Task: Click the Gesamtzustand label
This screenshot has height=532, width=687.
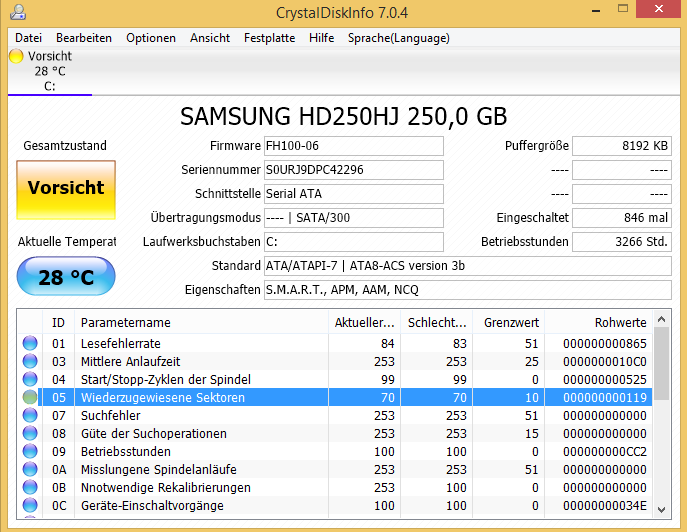Action: click(x=65, y=145)
